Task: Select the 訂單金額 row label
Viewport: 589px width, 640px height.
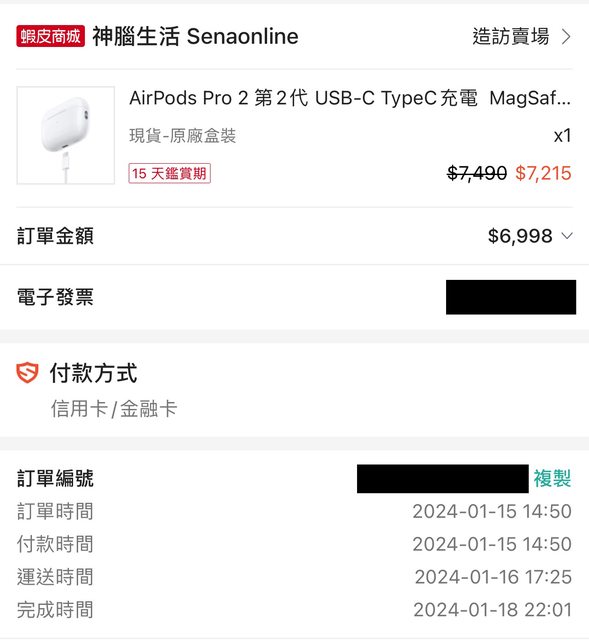Action: tap(55, 236)
